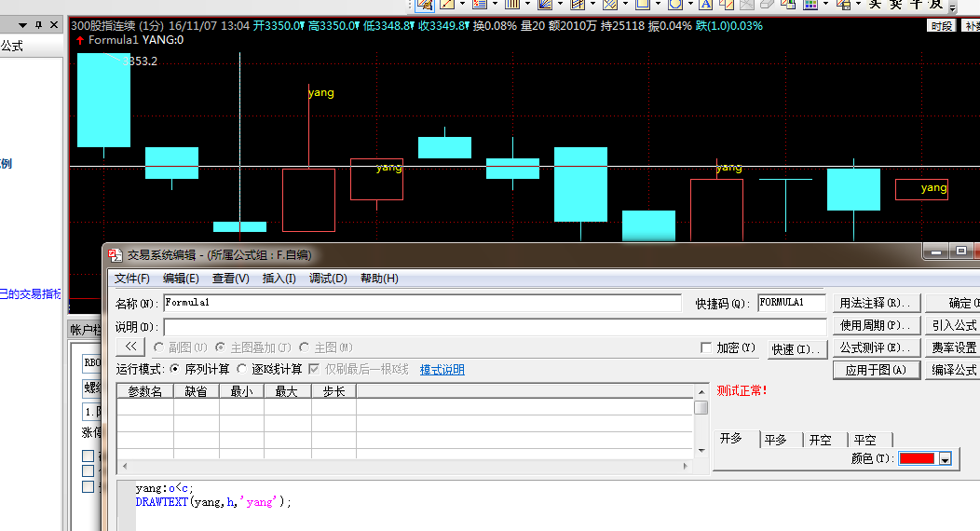
Task: Click the colored grid icon in the toolbar
Action: tap(810, 4)
